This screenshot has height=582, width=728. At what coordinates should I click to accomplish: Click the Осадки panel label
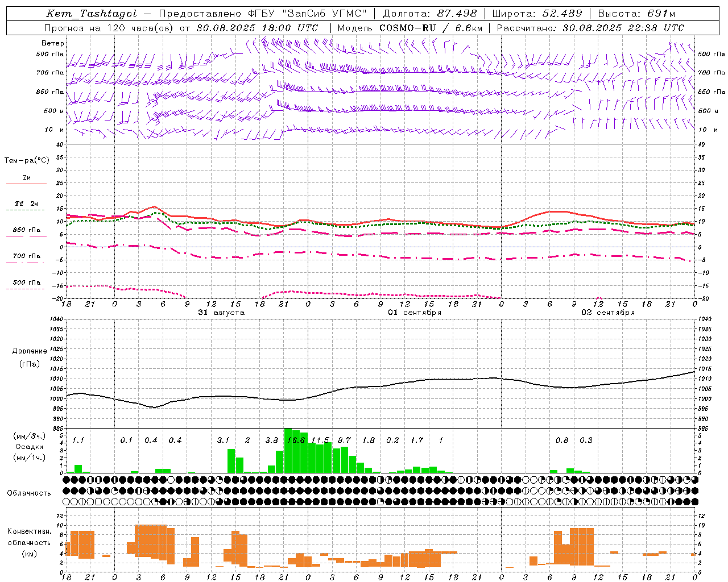pyautogui.click(x=30, y=447)
